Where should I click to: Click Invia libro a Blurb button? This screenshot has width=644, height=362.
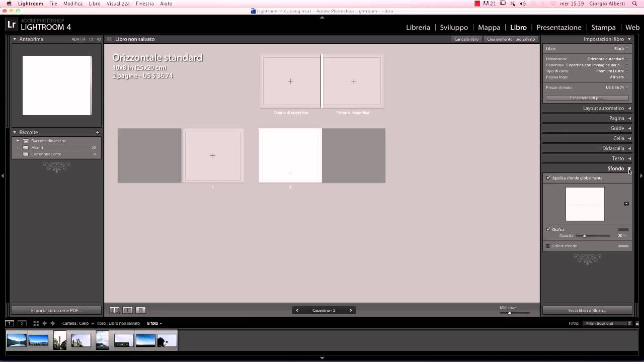click(587, 311)
